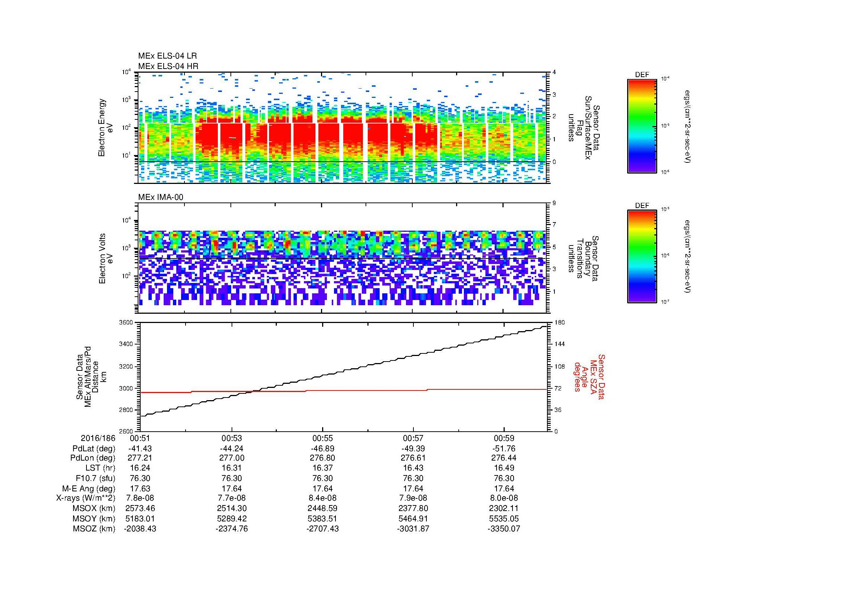Click the M-E Ang (deg) row label
The height and width of the screenshot is (613, 868).
pyautogui.click(x=88, y=488)
